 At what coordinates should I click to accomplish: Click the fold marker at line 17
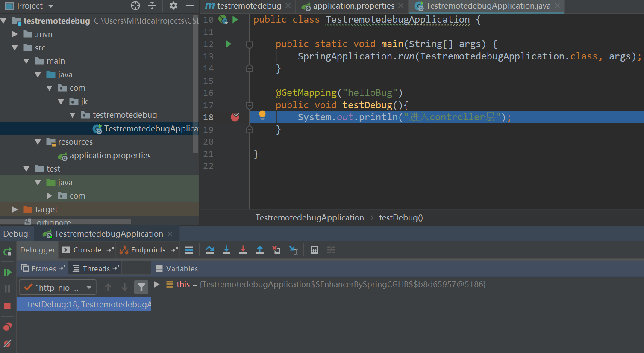tap(250, 105)
